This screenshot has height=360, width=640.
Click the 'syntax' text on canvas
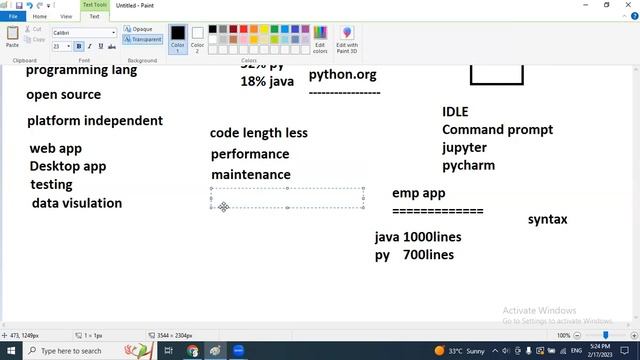click(x=547, y=220)
